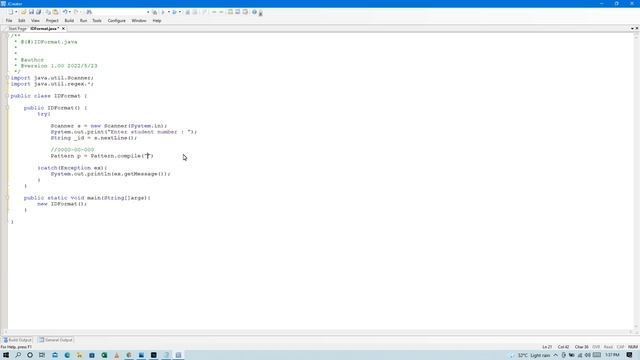
Task: Click the Debug toolbar icon
Action: [x=174, y=12]
